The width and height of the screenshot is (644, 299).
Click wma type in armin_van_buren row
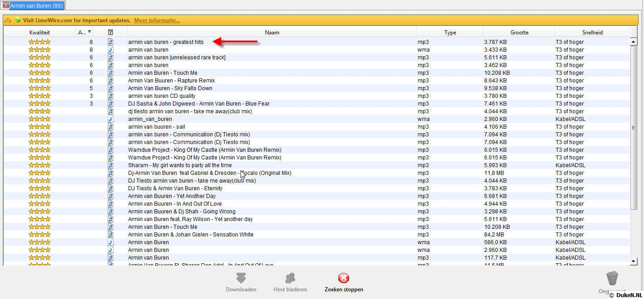423,119
